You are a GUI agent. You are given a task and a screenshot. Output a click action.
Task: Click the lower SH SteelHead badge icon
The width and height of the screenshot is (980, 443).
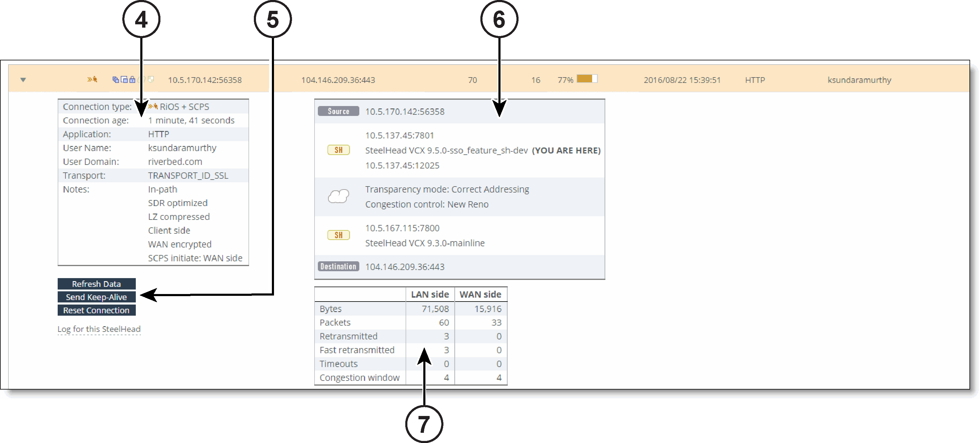(338, 235)
